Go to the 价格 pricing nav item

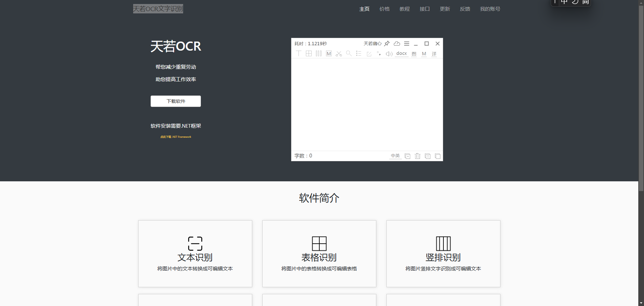[384, 9]
